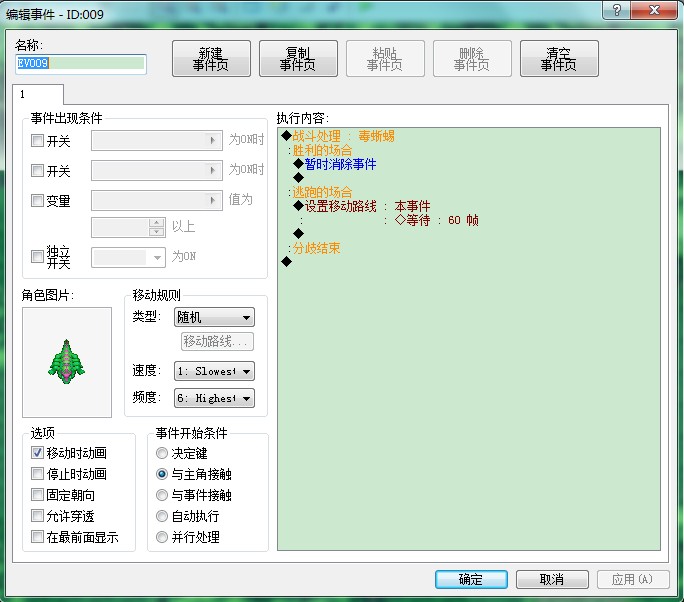Open the first 开关 selector arrow

212,140
